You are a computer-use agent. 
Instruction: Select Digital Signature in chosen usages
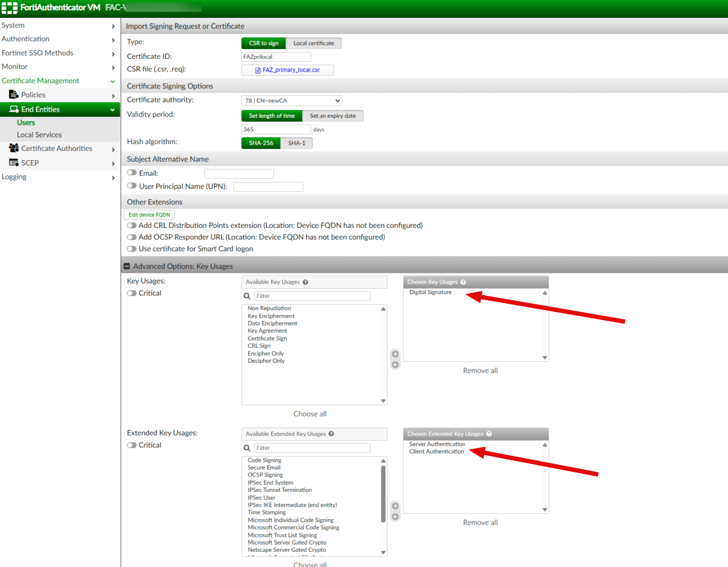point(430,292)
